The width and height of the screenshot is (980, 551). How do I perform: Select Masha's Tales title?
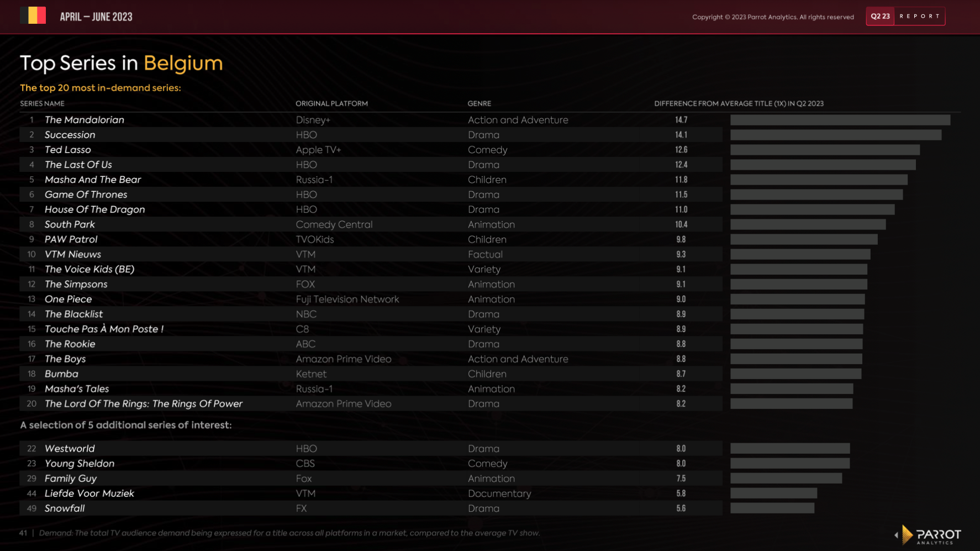(x=76, y=389)
